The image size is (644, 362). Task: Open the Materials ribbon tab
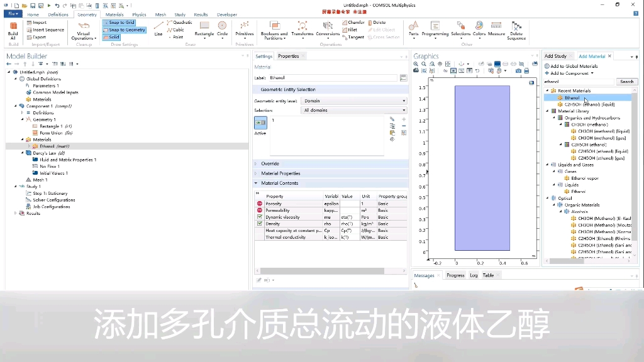pos(114,14)
